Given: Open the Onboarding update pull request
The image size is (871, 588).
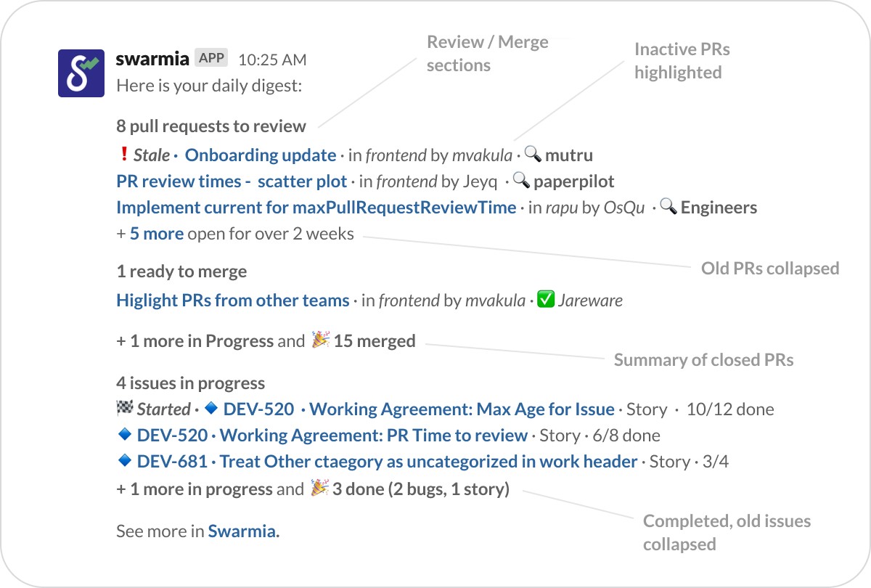Looking at the screenshot, I should (x=261, y=155).
